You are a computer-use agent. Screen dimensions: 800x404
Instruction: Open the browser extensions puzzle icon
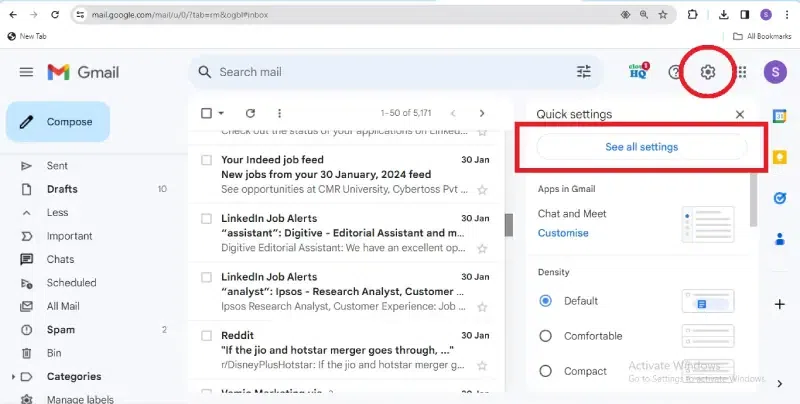[x=692, y=15]
